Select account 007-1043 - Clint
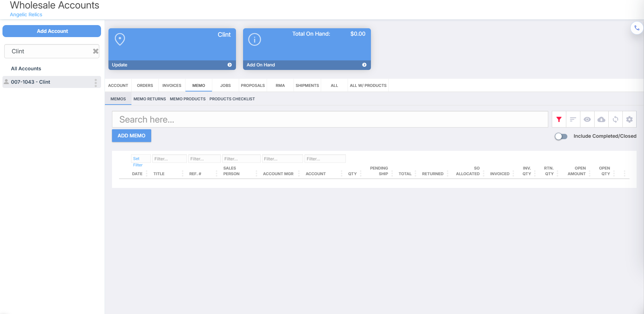The width and height of the screenshot is (644, 314). [52, 82]
